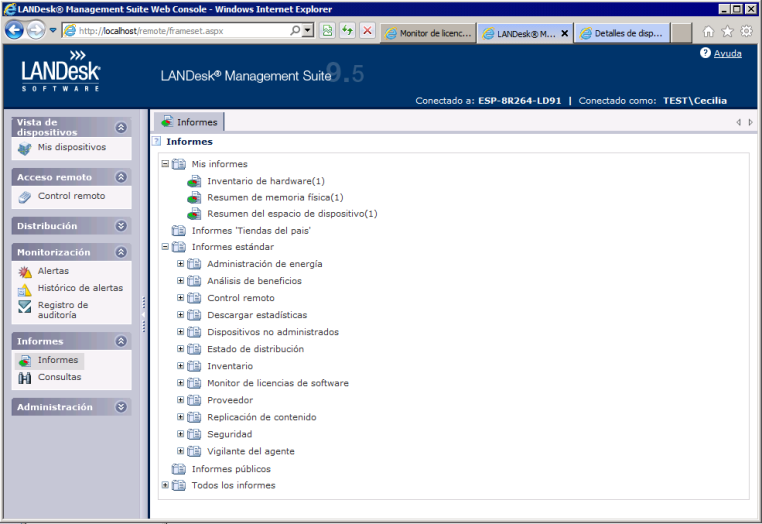762x524 pixels.
Task: Click the tab scroll left arrow
Action: (x=739, y=122)
